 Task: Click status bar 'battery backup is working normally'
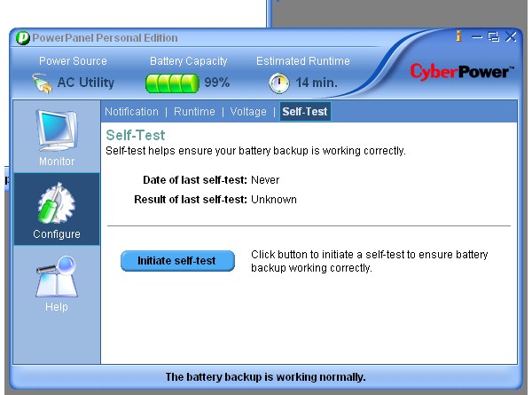[265, 377]
